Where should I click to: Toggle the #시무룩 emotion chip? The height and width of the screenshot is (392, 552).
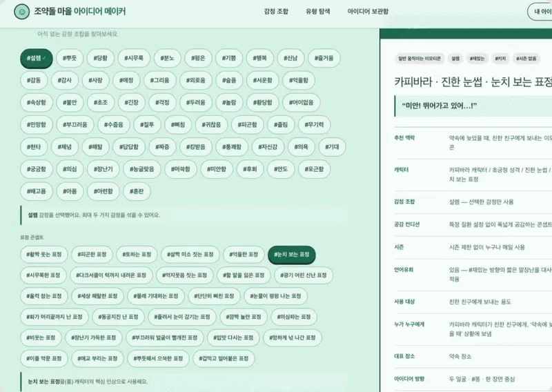[x=134, y=58]
